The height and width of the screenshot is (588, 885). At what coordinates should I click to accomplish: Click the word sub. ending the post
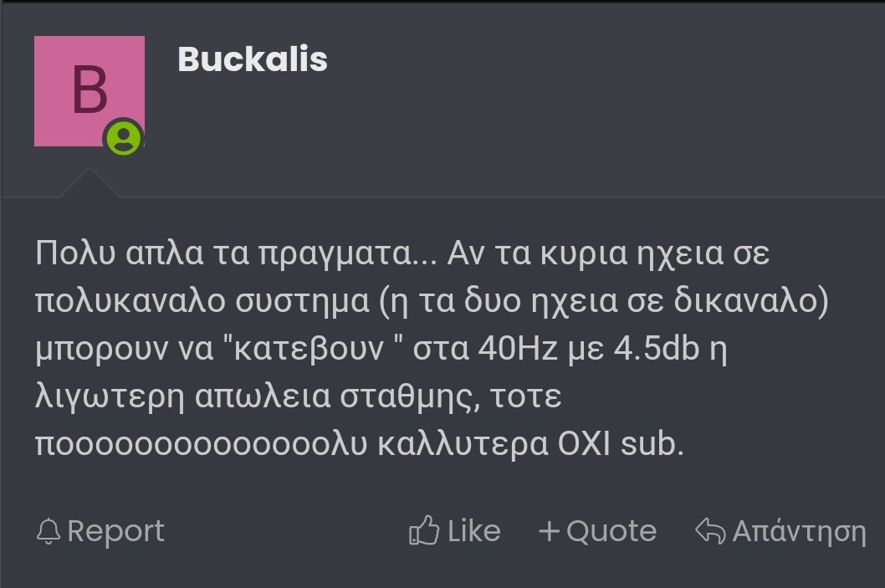652,443
